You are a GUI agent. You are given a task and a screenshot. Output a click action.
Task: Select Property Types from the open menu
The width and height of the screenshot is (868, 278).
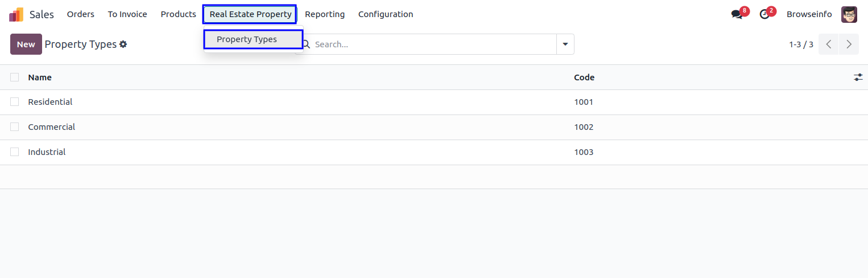tap(247, 39)
